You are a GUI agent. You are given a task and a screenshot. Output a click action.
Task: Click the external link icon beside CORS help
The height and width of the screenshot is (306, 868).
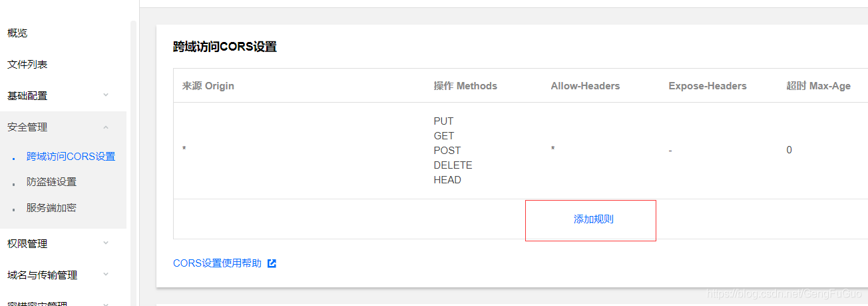[272, 263]
